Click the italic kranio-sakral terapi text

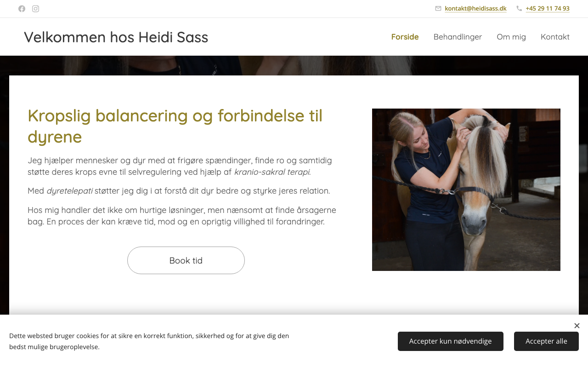point(272,172)
